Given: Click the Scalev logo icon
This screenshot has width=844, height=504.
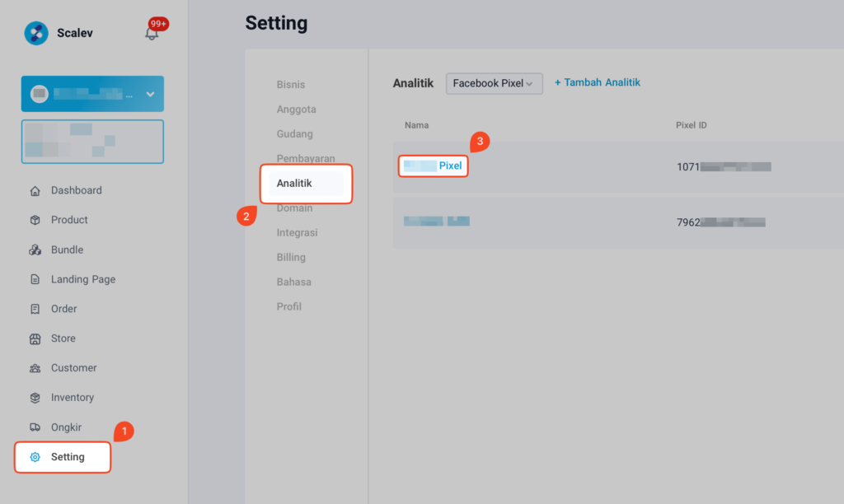Looking at the screenshot, I should [36, 33].
